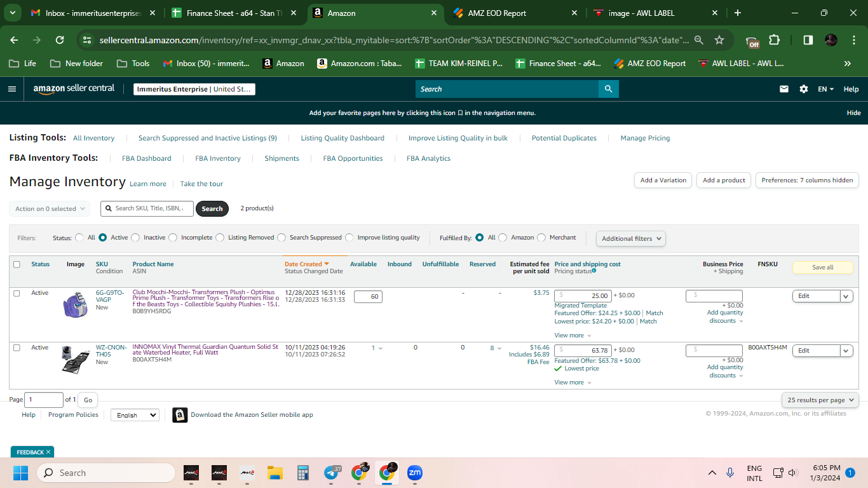
Task: Tick the checkbox for the Club Mocchi-Mocchi row
Action: (x=17, y=294)
